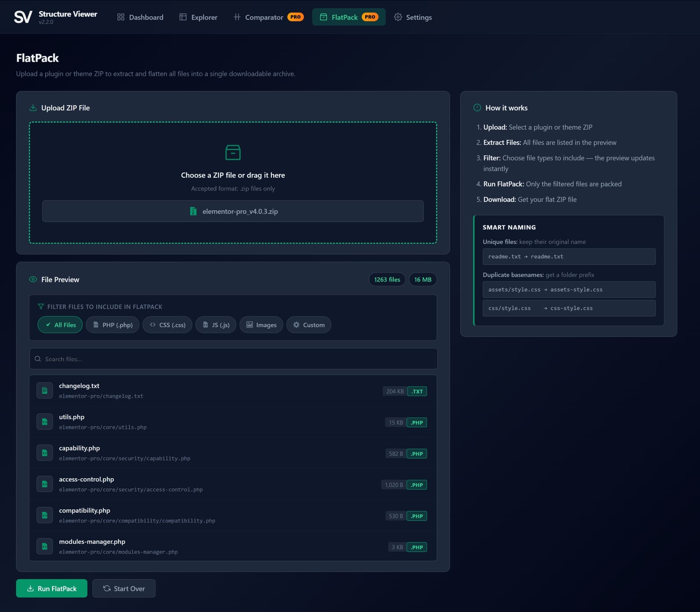The image size is (700, 612).
Task: Select the FlatPack tab
Action: [x=349, y=17]
